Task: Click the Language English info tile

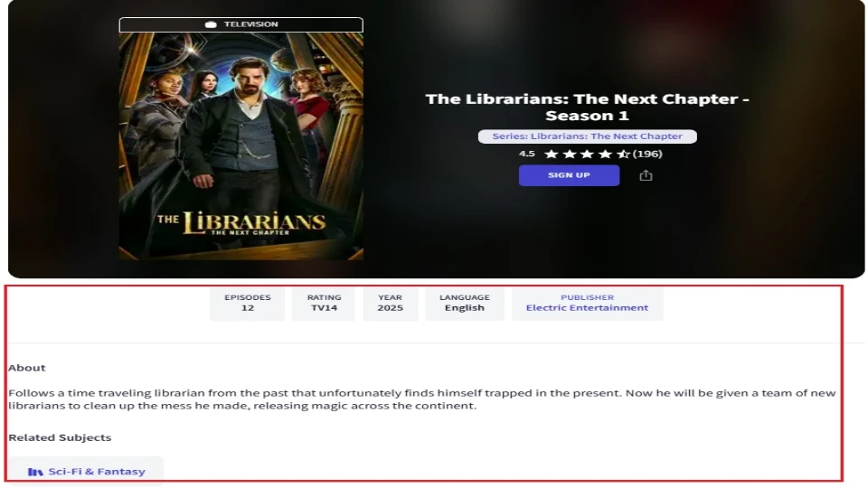Action: (x=465, y=304)
